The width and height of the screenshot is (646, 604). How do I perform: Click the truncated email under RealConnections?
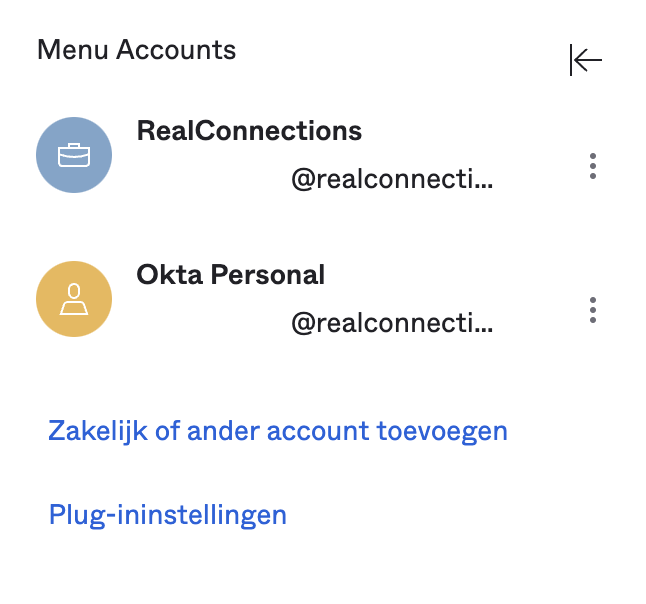coord(392,180)
